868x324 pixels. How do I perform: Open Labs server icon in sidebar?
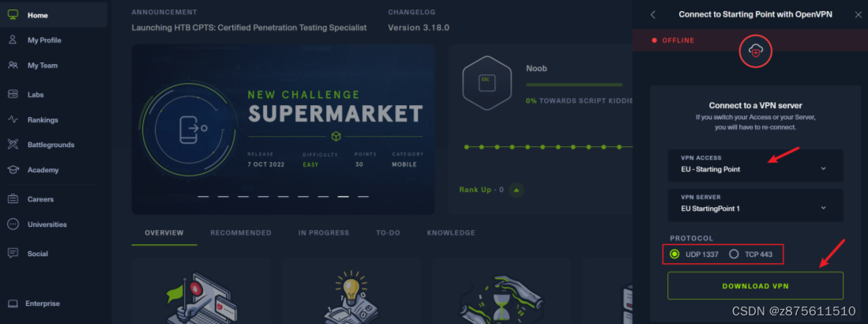pyautogui.click(x=13, y=94)
